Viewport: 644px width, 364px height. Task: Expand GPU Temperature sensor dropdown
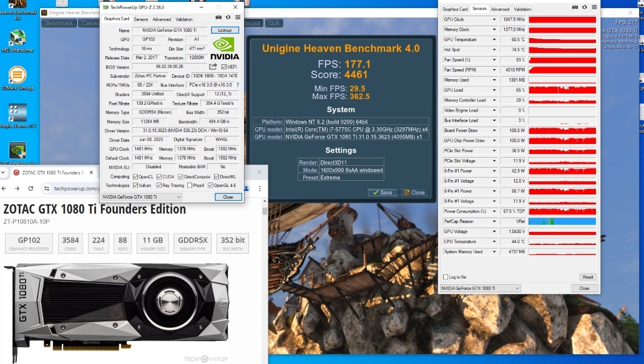pos(494,40)
